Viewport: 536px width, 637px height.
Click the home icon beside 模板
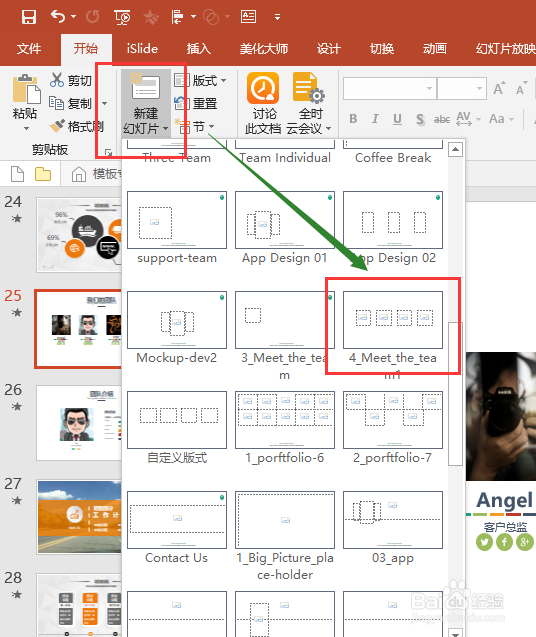78,174
